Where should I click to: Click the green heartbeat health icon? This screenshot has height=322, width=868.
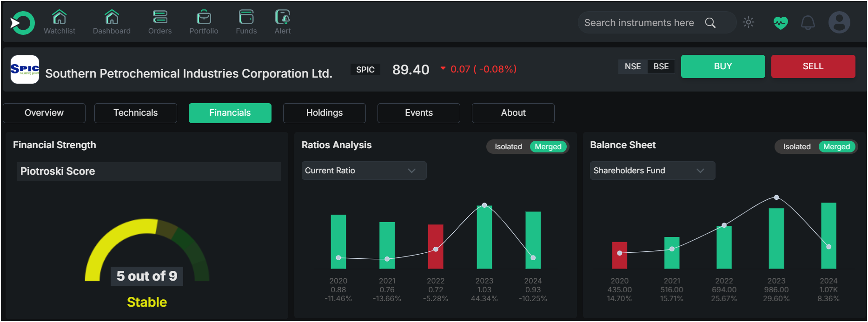781,23
